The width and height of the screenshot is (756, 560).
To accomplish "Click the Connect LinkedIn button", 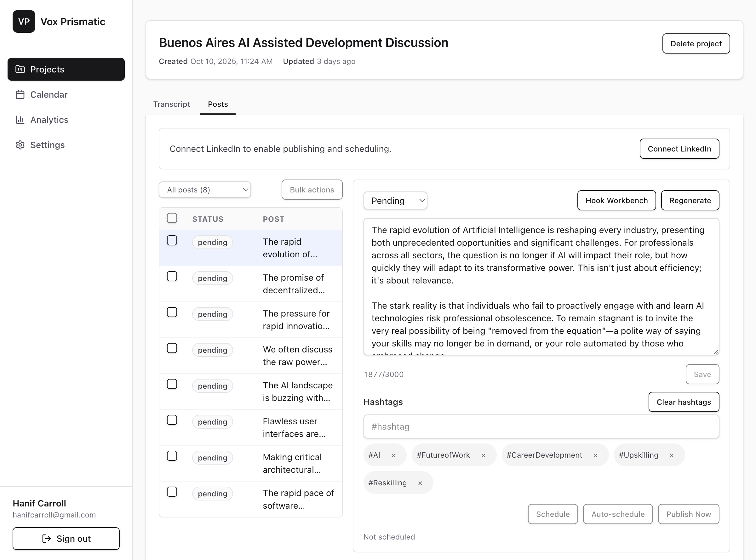I will click(x=679, y=148).
